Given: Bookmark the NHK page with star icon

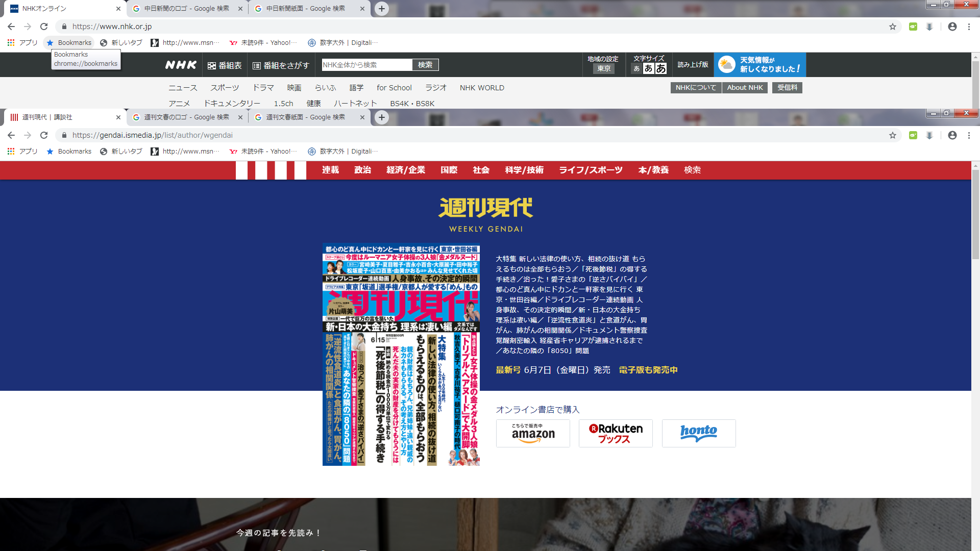Looking at the screenshot, I should (893, 27).
